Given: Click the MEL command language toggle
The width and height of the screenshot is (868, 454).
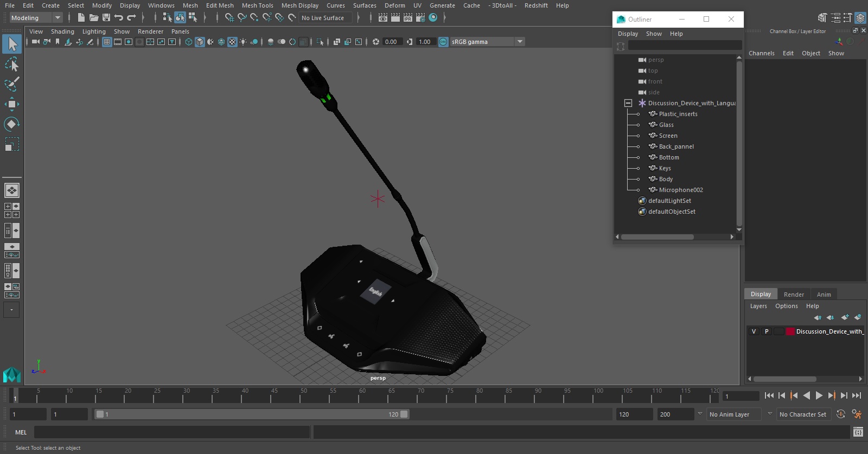Looking at the screenshot, I should pyautogui.click(x=21, y=432).
